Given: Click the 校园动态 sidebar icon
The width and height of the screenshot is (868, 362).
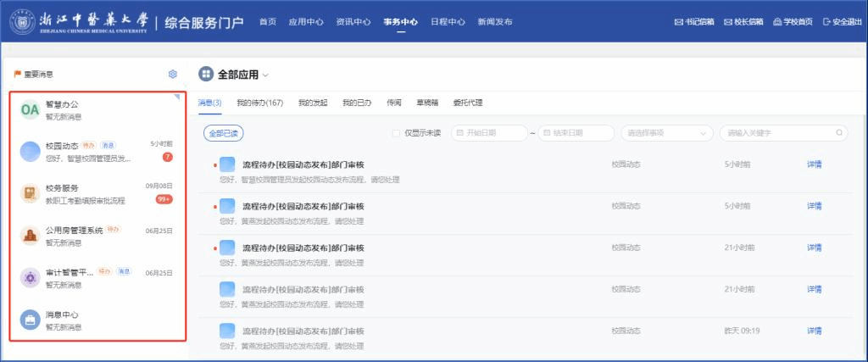Looking at the screenshot, I should (x=30, y=151).
